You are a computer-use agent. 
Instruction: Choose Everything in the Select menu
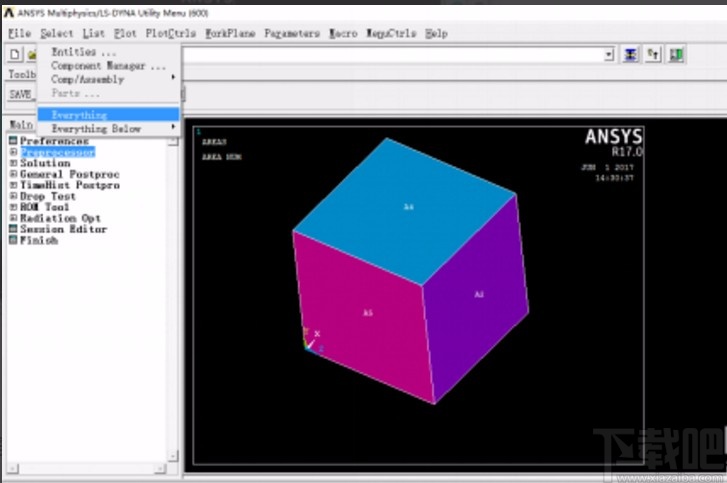click(x=80, y=115)
